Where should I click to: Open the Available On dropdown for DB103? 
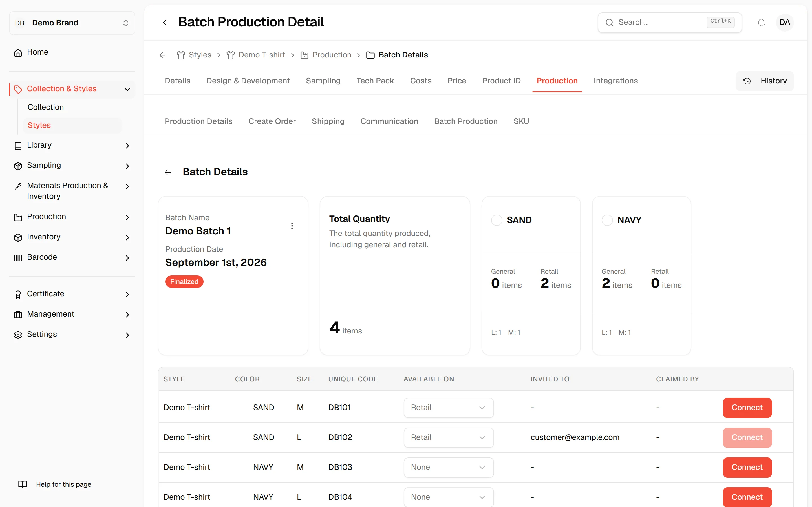point(449,467)
